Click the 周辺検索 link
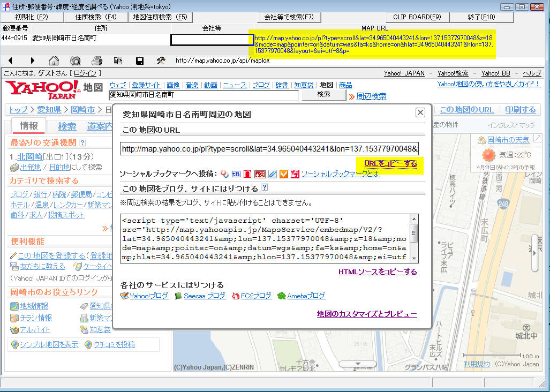The image size is (550, 392). 372,96
